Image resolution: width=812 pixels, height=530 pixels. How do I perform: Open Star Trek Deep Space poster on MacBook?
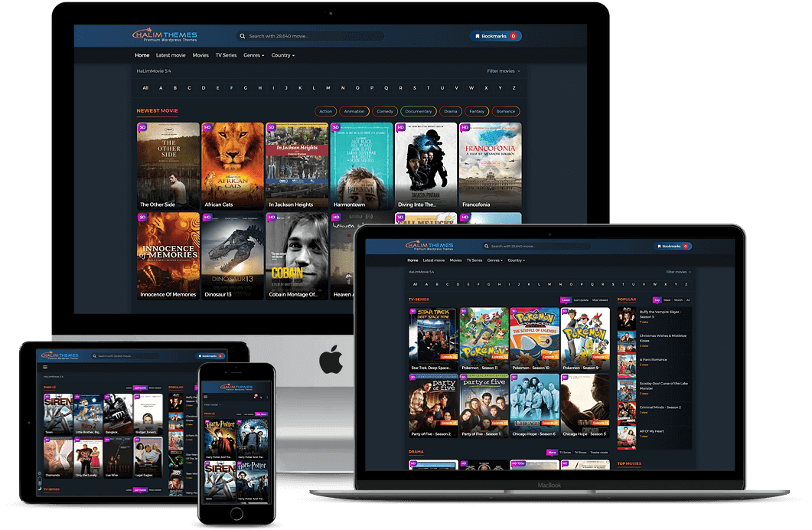click(433, 339)
